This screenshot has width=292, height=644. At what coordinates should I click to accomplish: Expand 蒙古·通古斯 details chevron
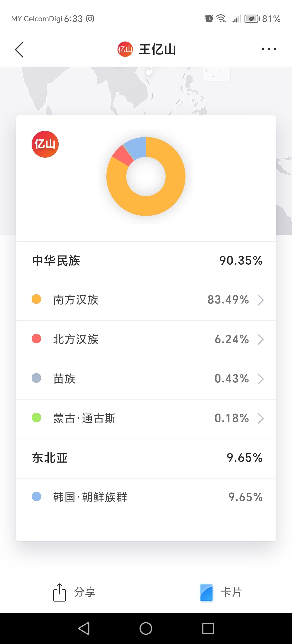(x=261, y=418)
